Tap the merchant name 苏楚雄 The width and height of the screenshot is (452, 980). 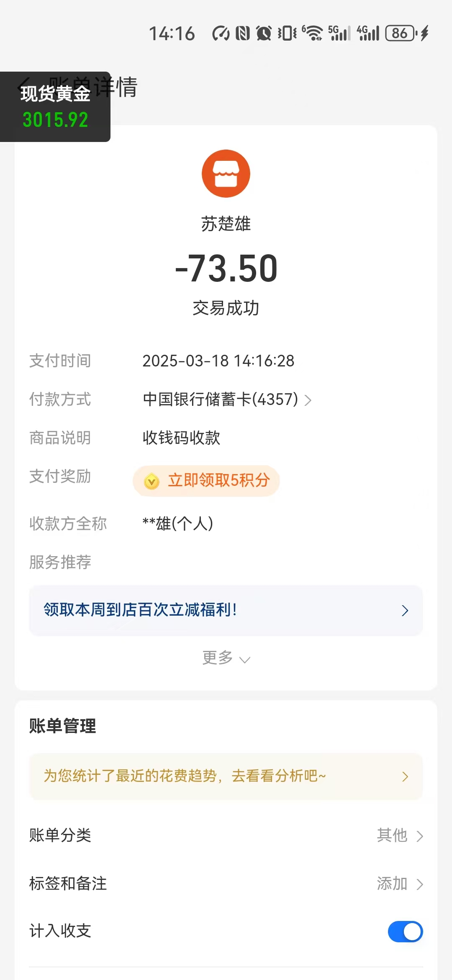[x=226, y=224]
